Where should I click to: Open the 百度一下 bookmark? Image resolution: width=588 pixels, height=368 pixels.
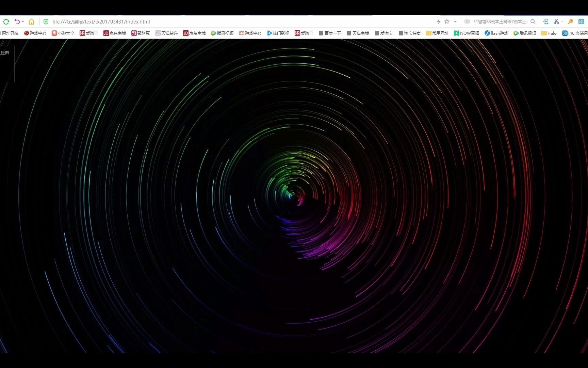[329, 33]
